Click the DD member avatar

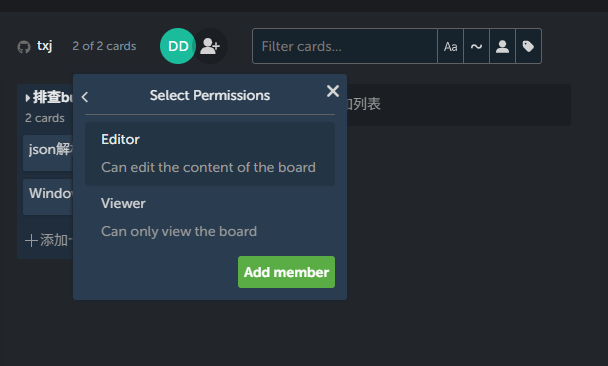tap(178, 46)
